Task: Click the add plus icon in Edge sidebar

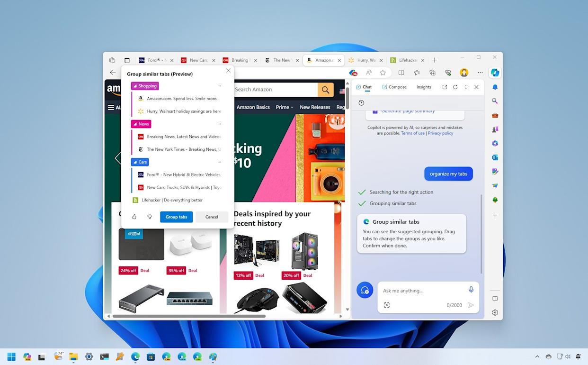Action: [x=495, y=215]
